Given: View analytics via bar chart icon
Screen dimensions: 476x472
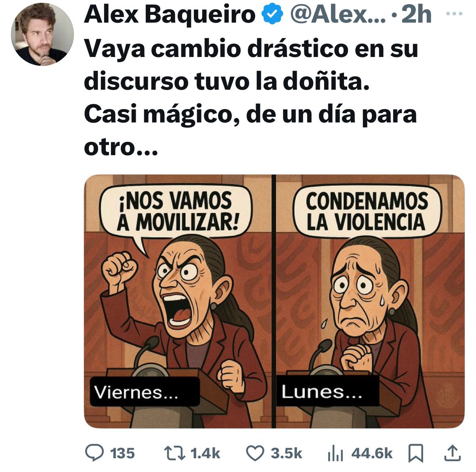Looking at the screenshot, I should [335, 453].
